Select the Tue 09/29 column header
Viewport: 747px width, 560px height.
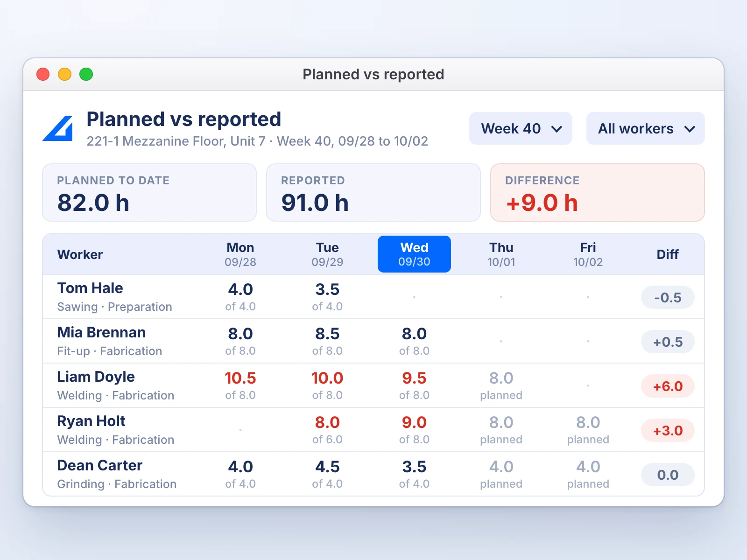[327, 254]
